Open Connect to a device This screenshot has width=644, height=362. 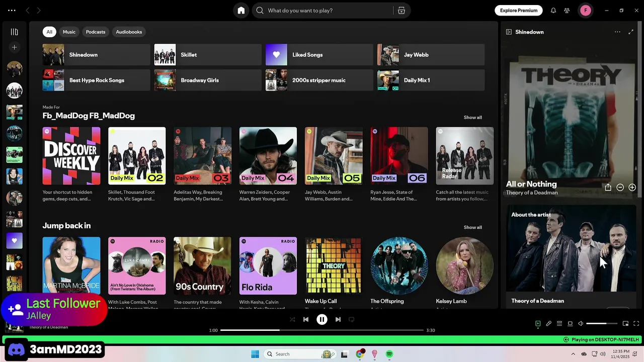click(x=570, y=324)
